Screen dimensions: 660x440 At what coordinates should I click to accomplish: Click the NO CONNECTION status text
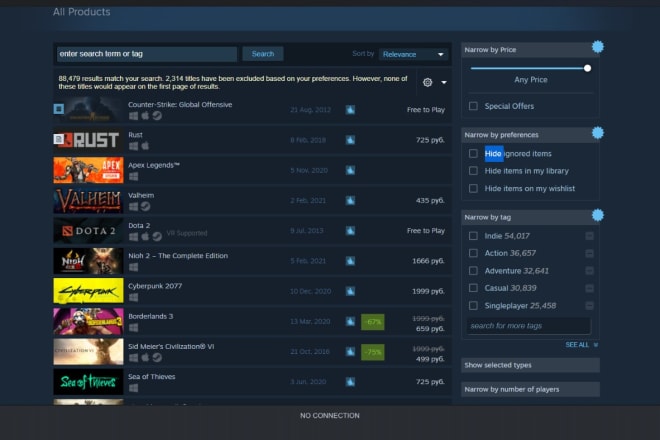click(x=330, y=416)
